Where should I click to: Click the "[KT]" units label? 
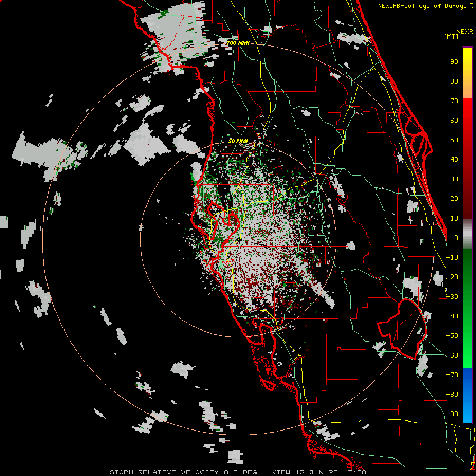coord(451,36)
